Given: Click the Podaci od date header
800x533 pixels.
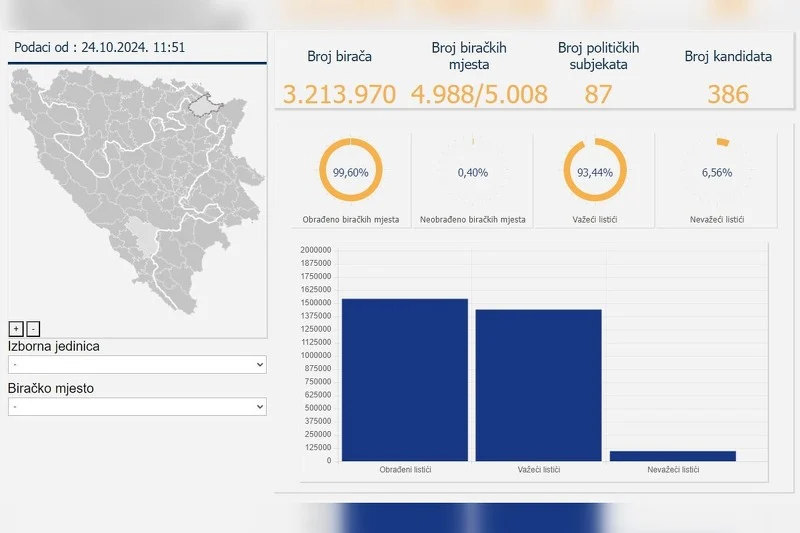Looking at the screenshot, I should tap(99, 47).
